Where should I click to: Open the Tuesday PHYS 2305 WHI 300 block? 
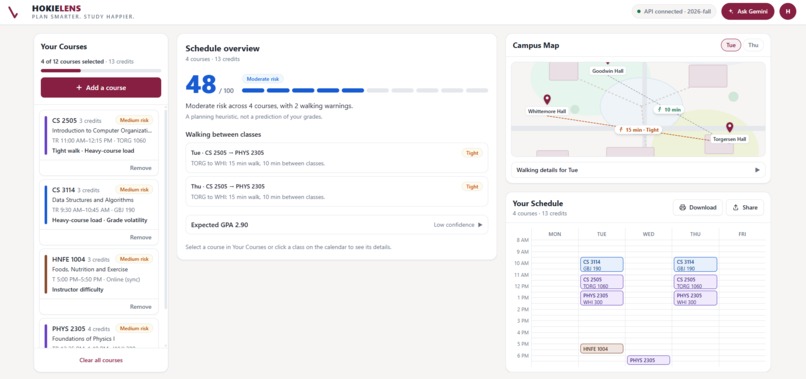point(601,299)
